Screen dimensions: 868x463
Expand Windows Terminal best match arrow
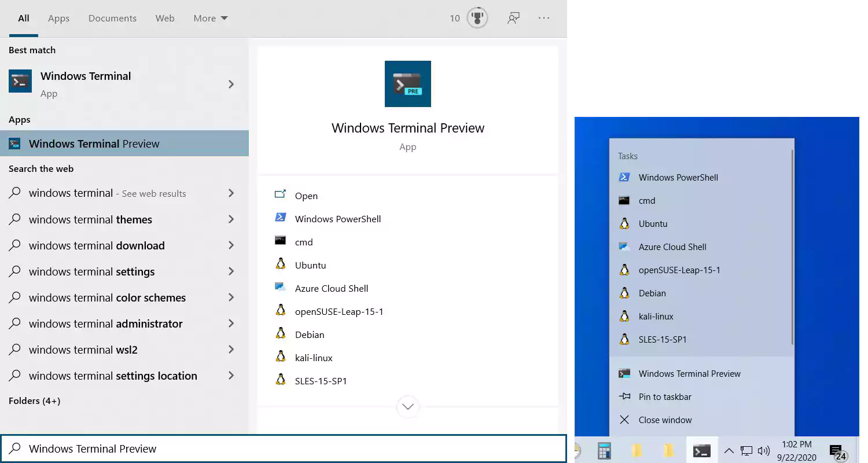[x=231, y=84]
